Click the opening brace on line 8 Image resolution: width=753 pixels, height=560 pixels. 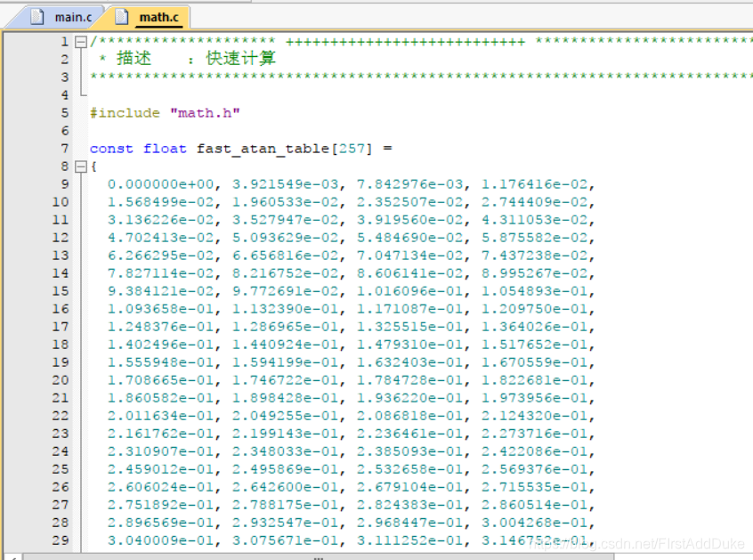[93, 166]
